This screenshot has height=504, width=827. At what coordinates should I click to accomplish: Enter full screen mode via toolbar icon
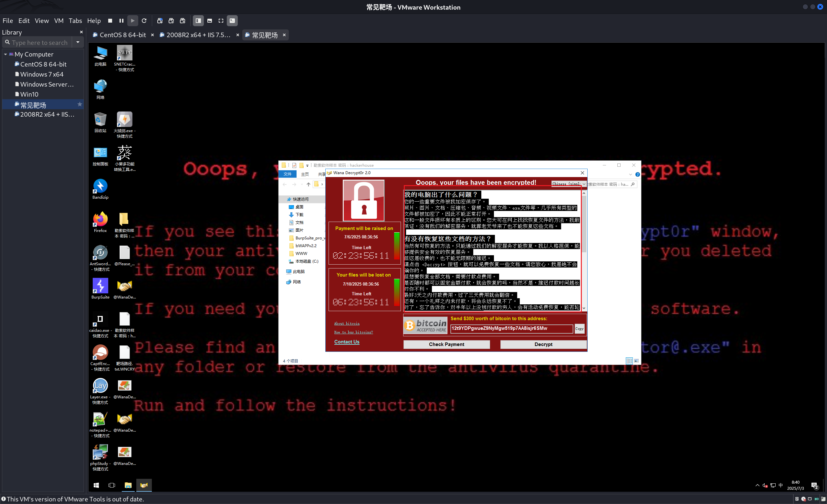coord(221,21)
